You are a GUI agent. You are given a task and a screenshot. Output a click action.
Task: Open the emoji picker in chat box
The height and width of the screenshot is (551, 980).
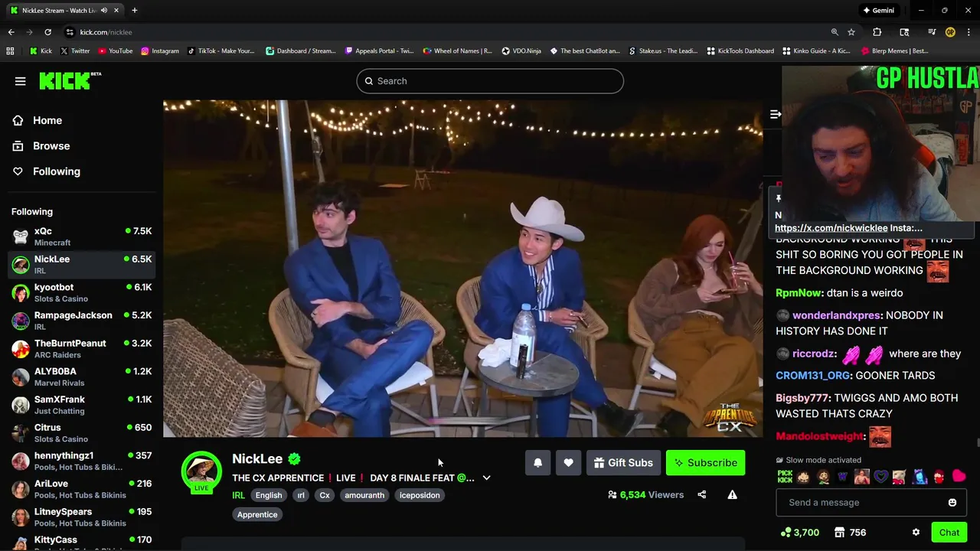pos(952,503)
